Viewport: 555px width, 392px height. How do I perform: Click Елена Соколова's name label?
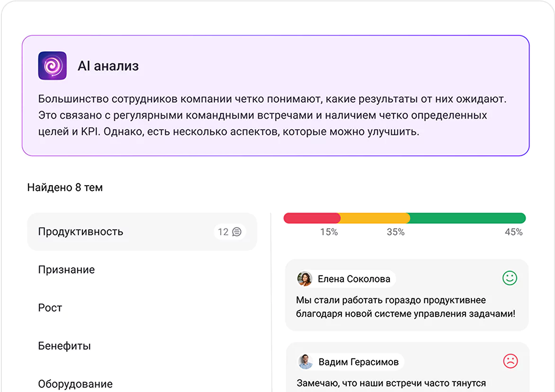[354, 278]
